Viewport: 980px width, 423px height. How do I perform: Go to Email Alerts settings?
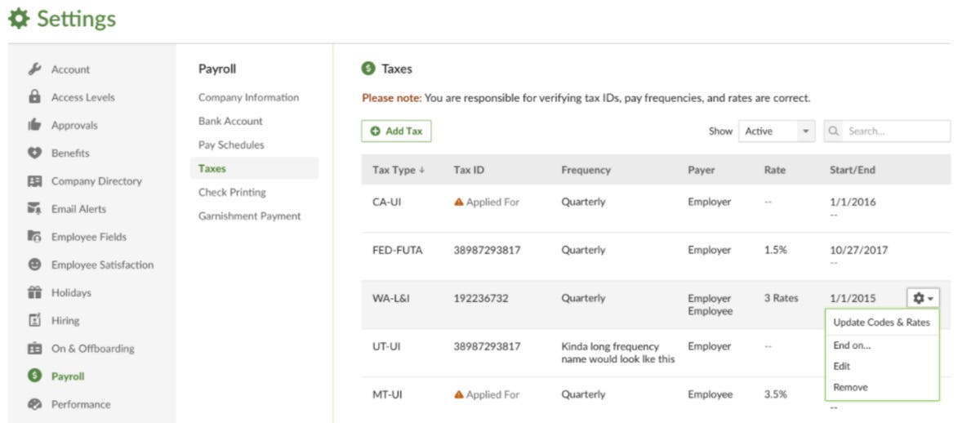(78, 209)
